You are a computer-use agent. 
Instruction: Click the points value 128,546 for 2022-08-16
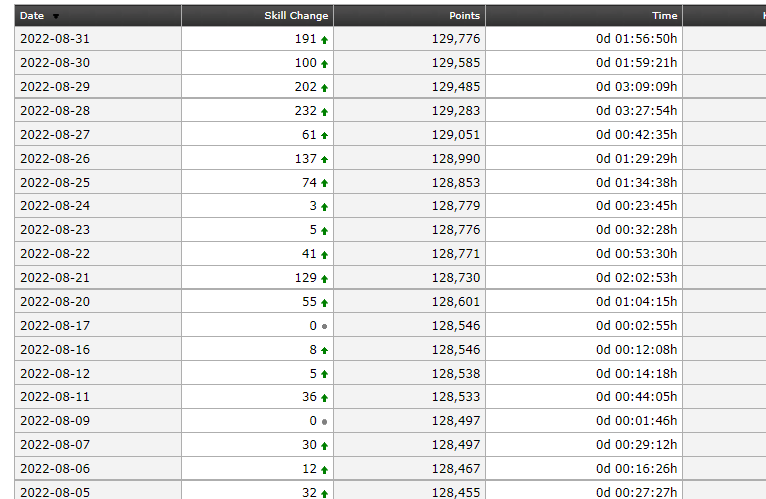click(x=456, y=349)
